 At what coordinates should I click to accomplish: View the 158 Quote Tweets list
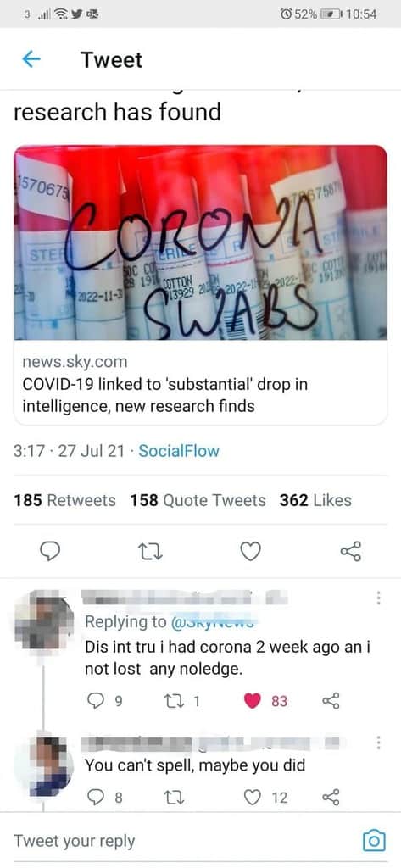[198, 500]
